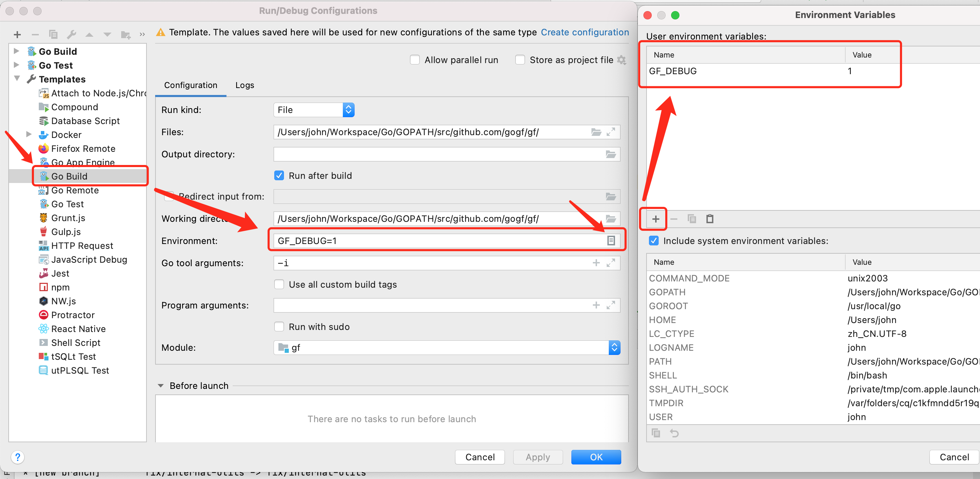Click expand icon in Go tool arguments field

click(x=611, y=263)
